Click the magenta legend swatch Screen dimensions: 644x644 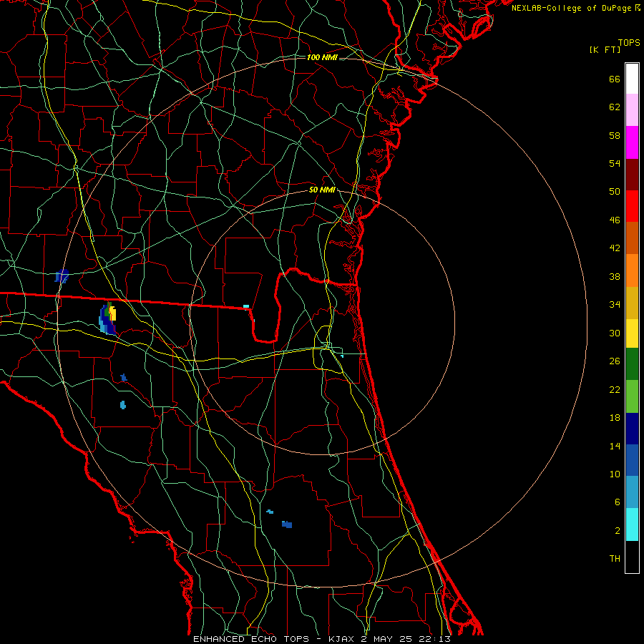point(632,142)
